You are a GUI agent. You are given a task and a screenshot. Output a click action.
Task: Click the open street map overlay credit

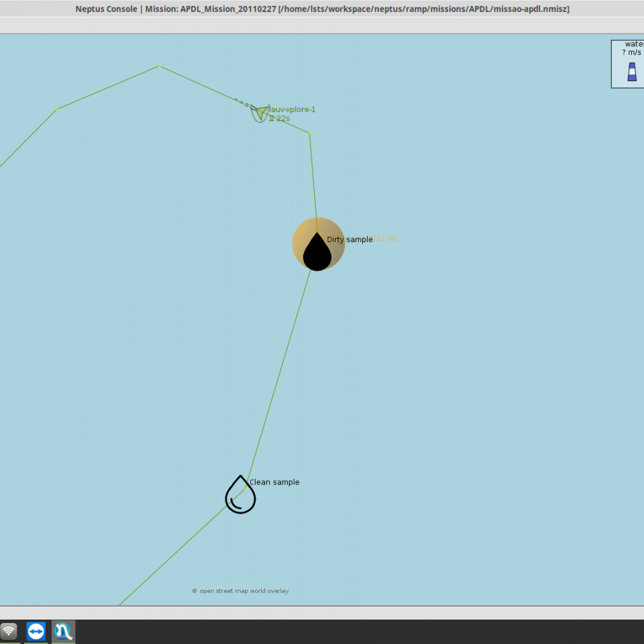point(240,591)
